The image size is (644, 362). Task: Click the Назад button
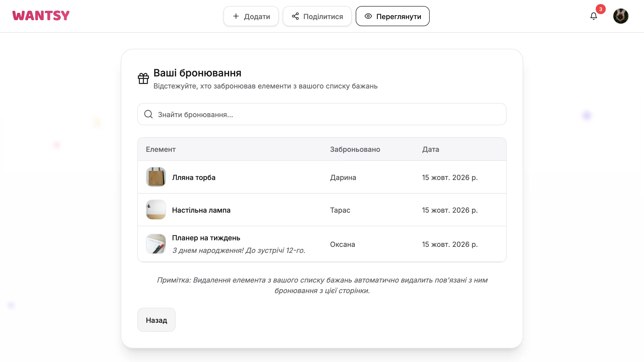click(156, 320)
